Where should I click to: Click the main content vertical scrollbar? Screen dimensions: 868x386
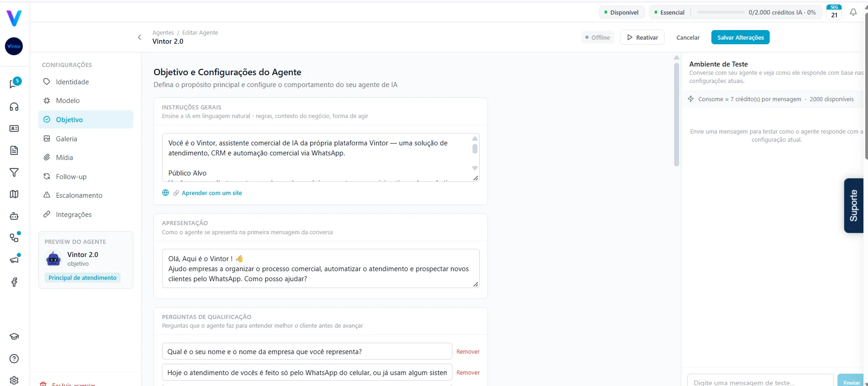676,114
